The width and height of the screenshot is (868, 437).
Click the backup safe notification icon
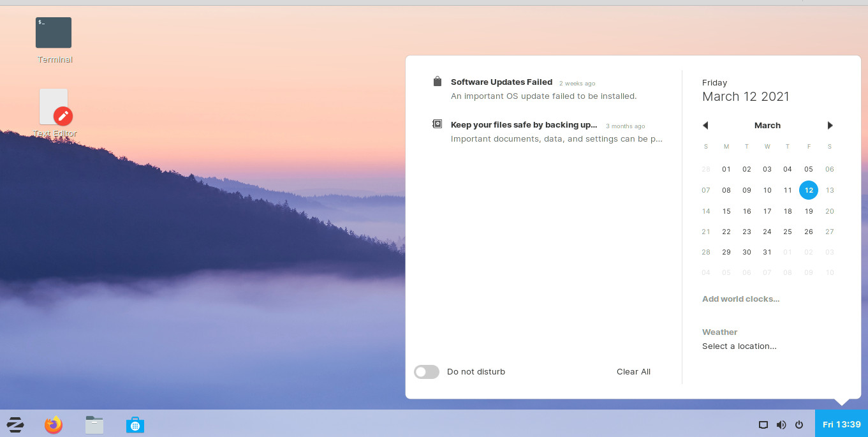437,124
